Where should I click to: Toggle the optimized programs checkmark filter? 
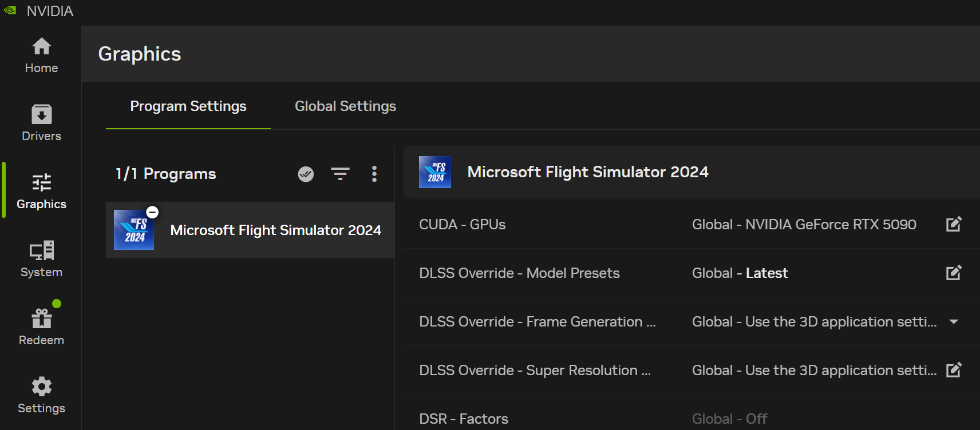pyautogui.click(x=306, y=174)
